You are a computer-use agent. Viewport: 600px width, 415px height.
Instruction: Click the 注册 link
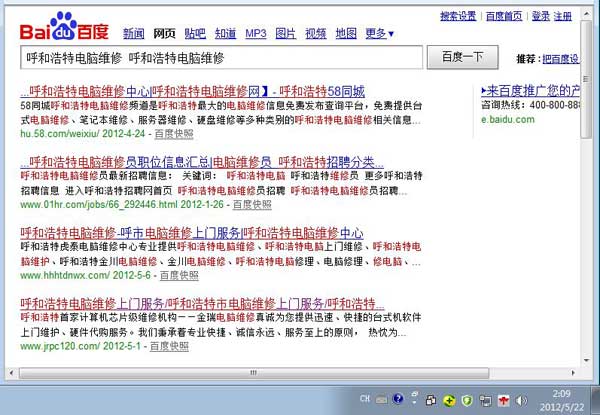(x=562, y=16)
